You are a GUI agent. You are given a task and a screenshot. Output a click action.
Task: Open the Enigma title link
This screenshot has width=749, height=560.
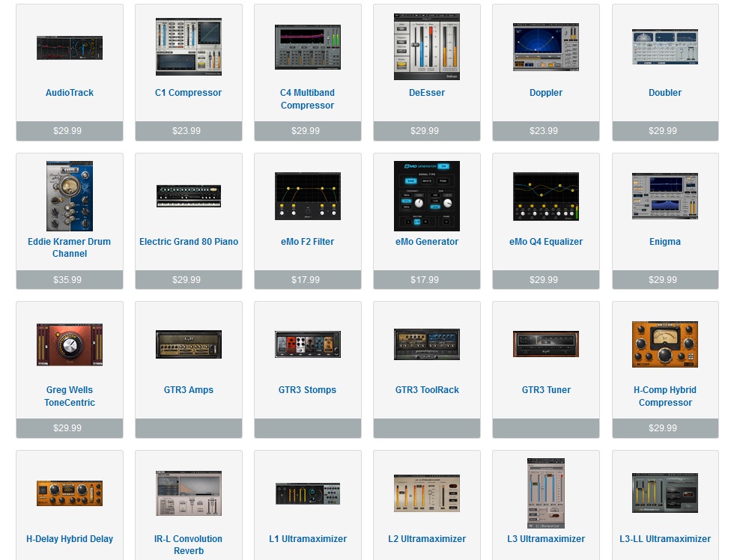[x=665, y=242]
